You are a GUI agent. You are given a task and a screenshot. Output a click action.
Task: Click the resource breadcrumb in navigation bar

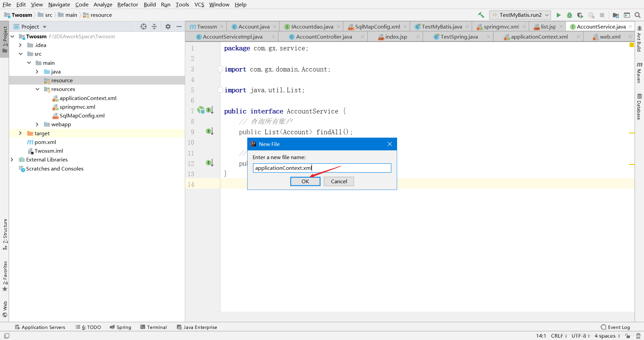coord(98,15)
